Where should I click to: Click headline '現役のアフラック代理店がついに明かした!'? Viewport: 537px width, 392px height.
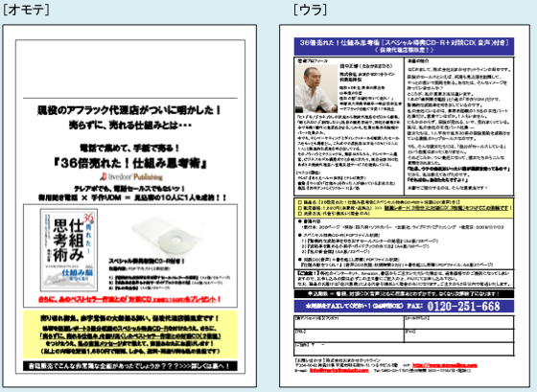click(x=129, y=110)
